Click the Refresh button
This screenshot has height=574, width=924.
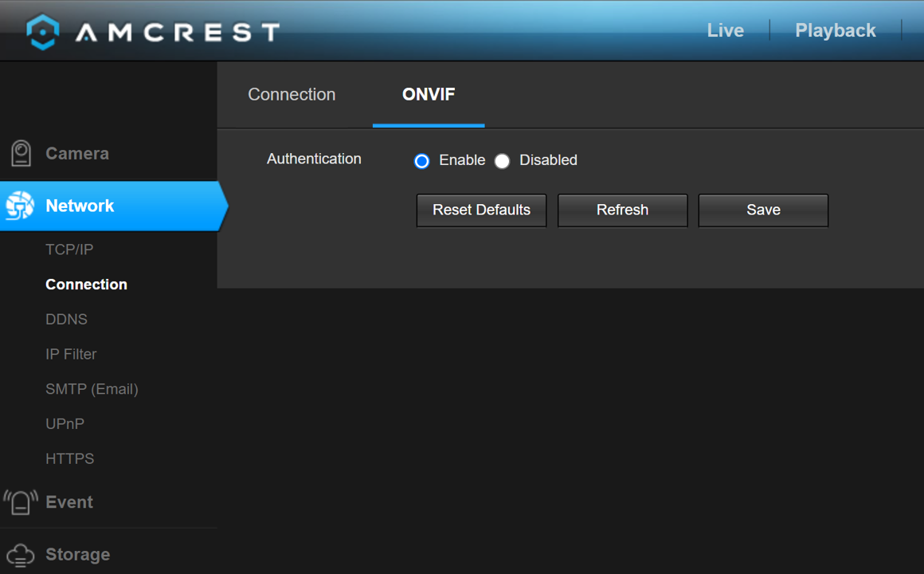[x=622, y=210]
